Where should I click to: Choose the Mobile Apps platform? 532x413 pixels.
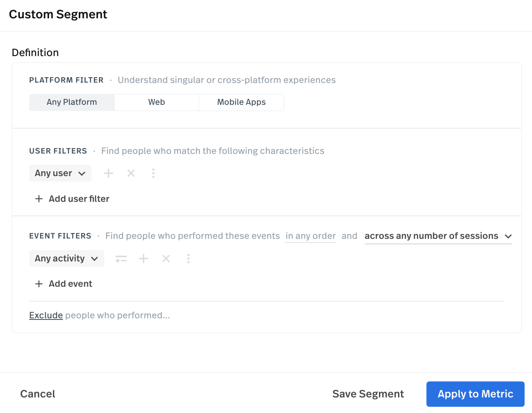coord(241,102)
